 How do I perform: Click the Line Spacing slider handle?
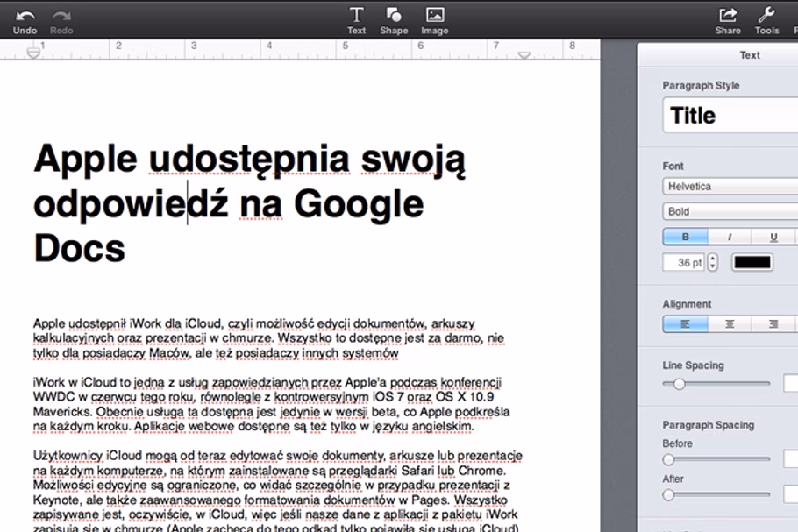[x=678, y=383]
